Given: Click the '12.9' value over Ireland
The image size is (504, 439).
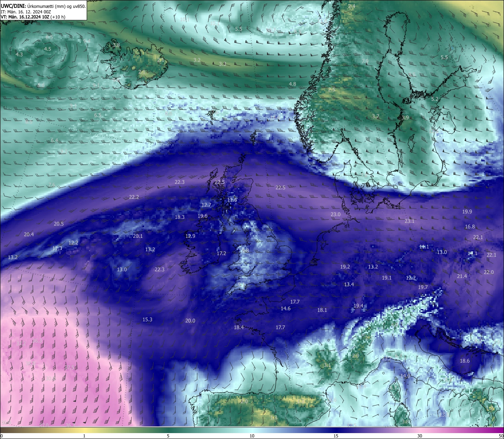Looking at the screenshot, I should point(190,236).
